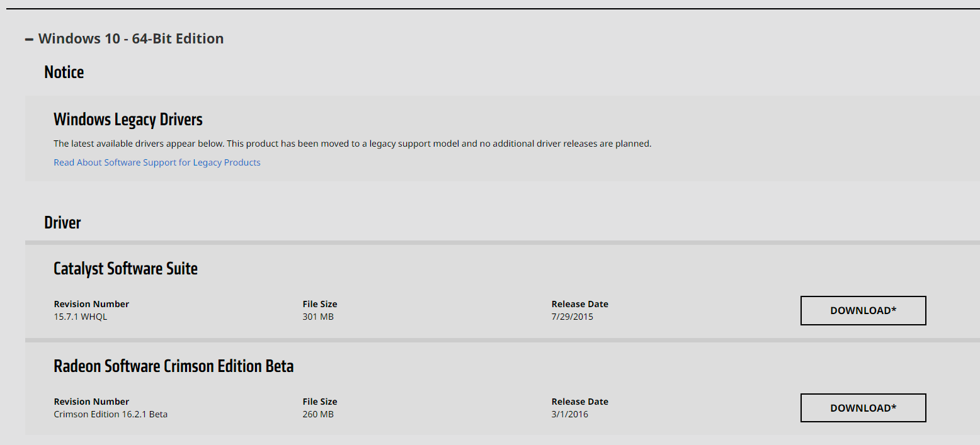The image size is (980, 445).
Task: Click the Windows Legacy Drivers title
Action: point(128,120)
